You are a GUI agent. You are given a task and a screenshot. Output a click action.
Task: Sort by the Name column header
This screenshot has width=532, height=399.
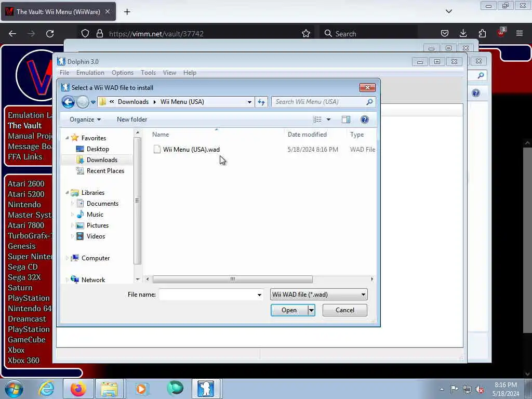pyautogui.click(x=161, y=135)
